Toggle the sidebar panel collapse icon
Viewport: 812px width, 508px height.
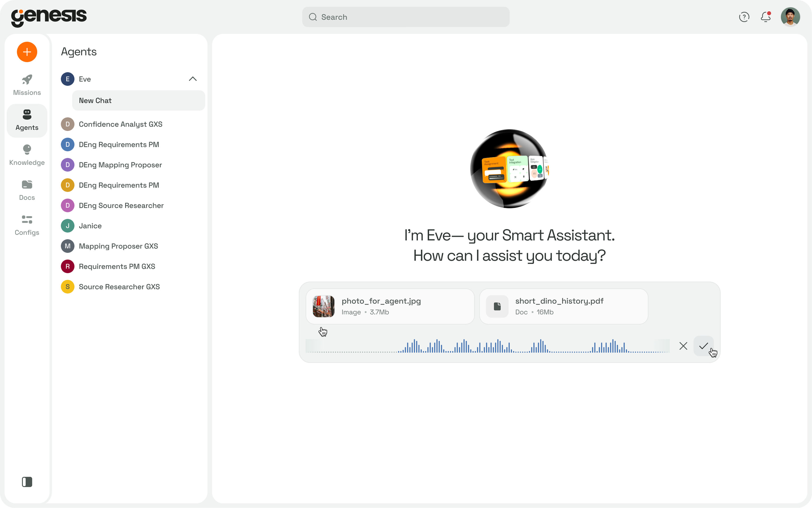point(27,482)
